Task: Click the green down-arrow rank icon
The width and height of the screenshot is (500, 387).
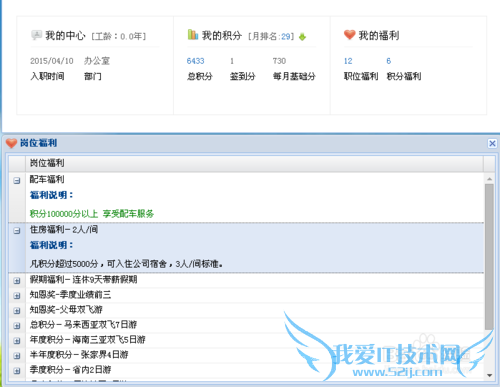Action: click(302, 37)
